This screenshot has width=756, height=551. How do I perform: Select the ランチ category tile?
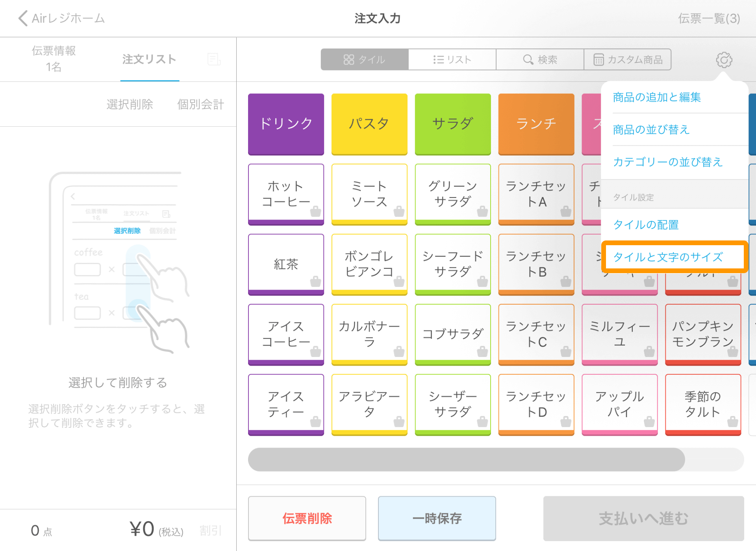536,124
